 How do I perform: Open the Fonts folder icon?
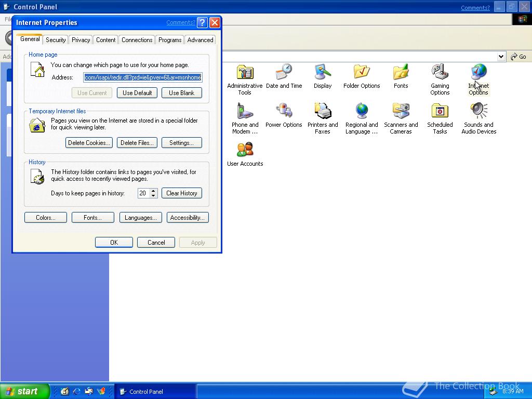(401, 72)
